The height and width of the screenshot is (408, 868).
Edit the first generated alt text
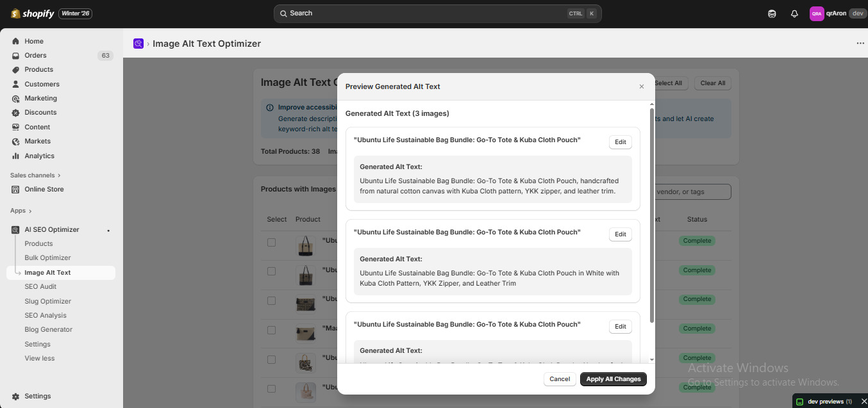(621, 142)
